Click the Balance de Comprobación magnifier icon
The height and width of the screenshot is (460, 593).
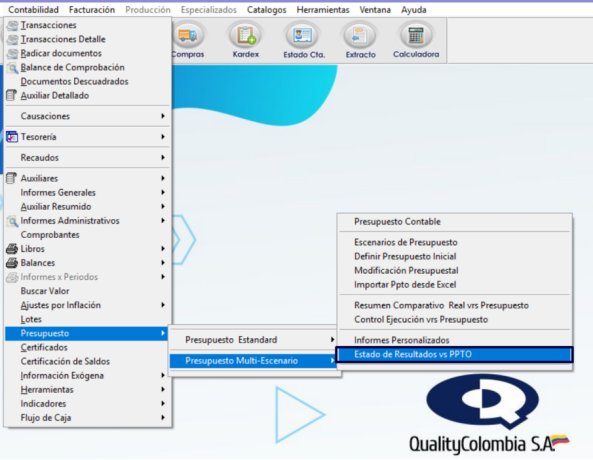(12, 68)
